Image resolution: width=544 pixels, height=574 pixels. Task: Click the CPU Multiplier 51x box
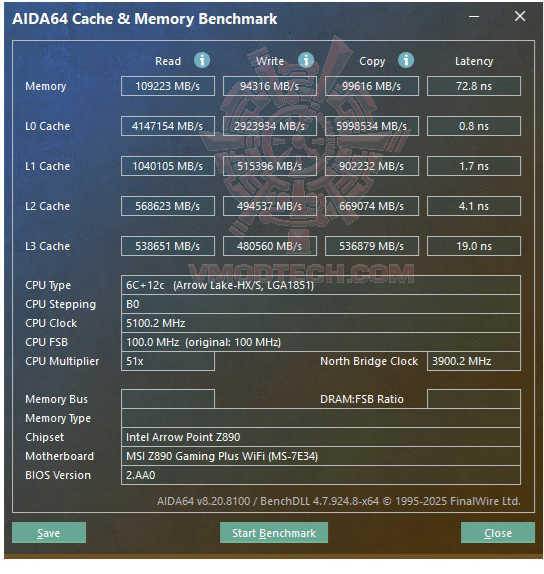click(x=168, y=361)
